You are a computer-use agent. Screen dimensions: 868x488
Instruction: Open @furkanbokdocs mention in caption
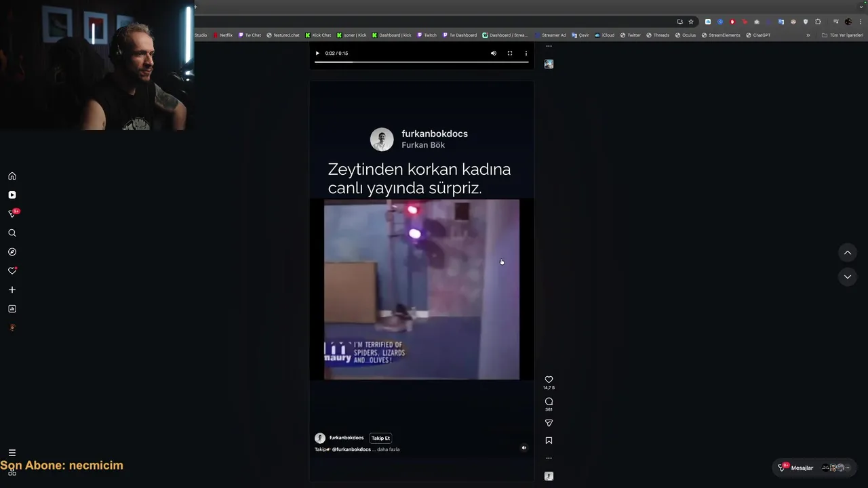pyautogui.click(x=351, y=449)
